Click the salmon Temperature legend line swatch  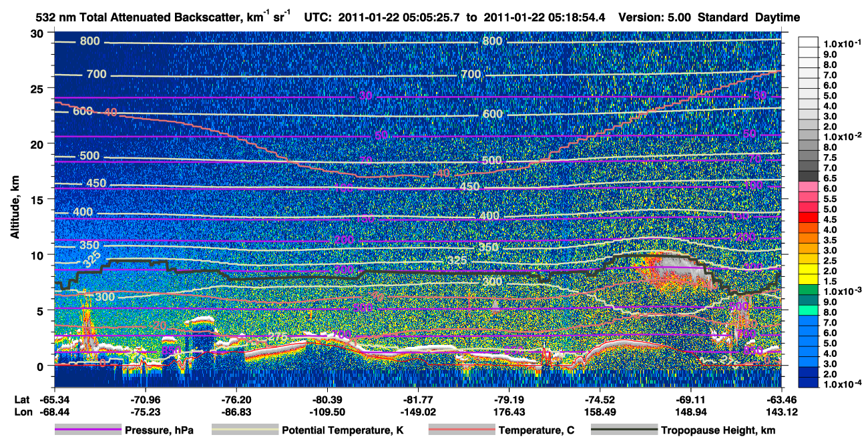click(461, 430)
